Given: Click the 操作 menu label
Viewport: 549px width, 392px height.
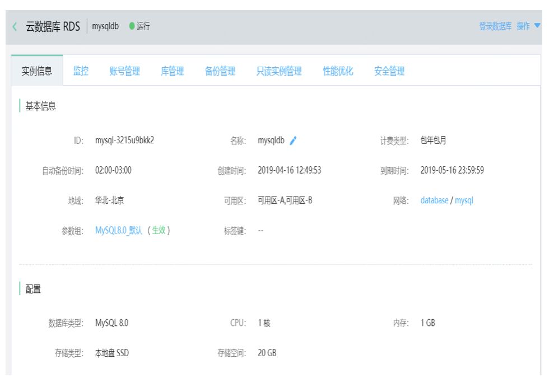Looking at the screenshot, I should (523, 26).
